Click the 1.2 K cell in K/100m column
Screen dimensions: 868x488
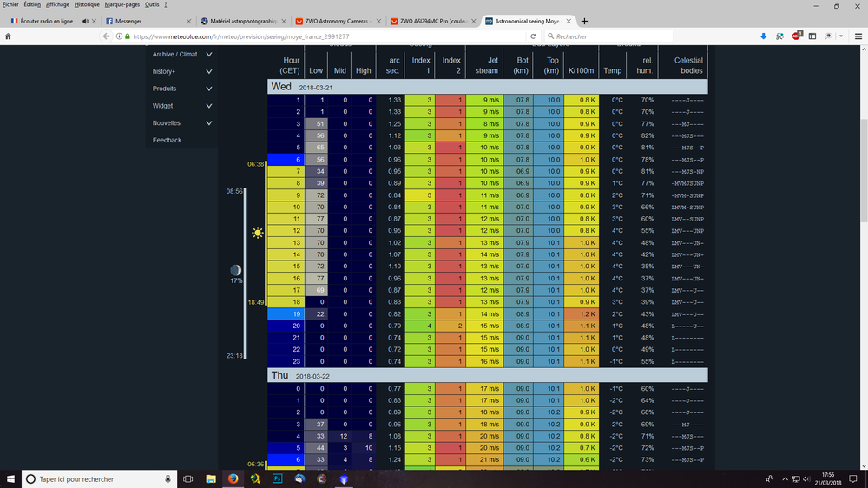pos(582,314)
